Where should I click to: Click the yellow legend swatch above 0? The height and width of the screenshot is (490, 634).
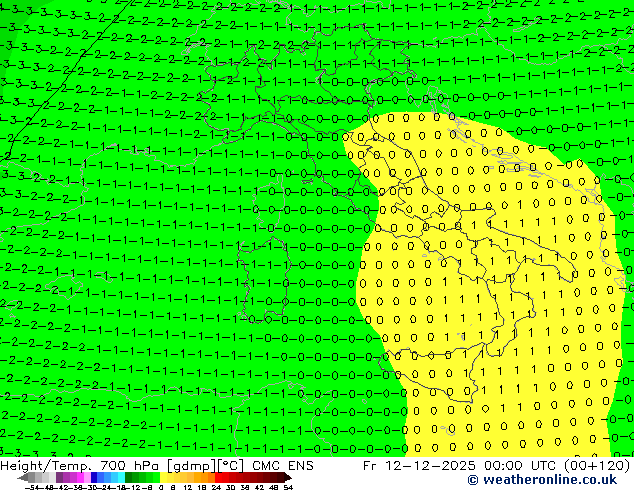click(x=163, y=477)
